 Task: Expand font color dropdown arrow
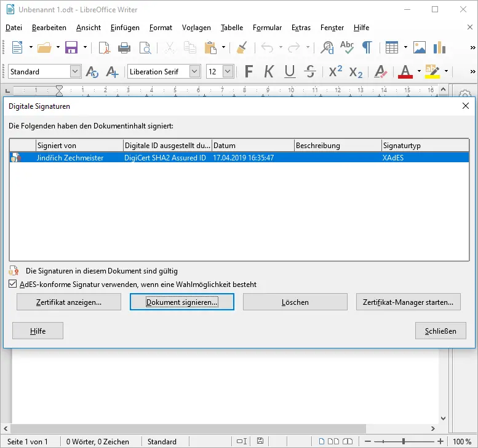pos(419,71)
